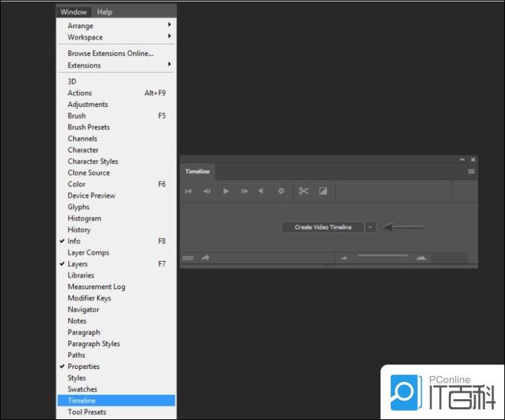Image resolution: width=505 pixels, height=420 pixels.
Task: Click the convert to frame animation icon
Action: pos(188,257)
